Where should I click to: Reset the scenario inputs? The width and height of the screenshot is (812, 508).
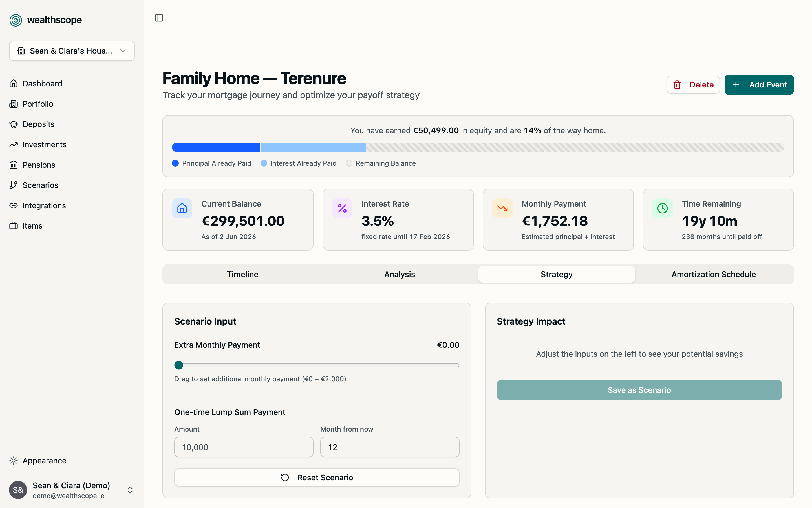tap(317, 478)
